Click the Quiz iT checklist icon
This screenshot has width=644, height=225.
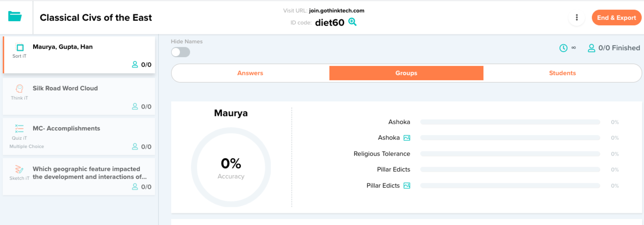pyautogui.click(x=19, y=129)
